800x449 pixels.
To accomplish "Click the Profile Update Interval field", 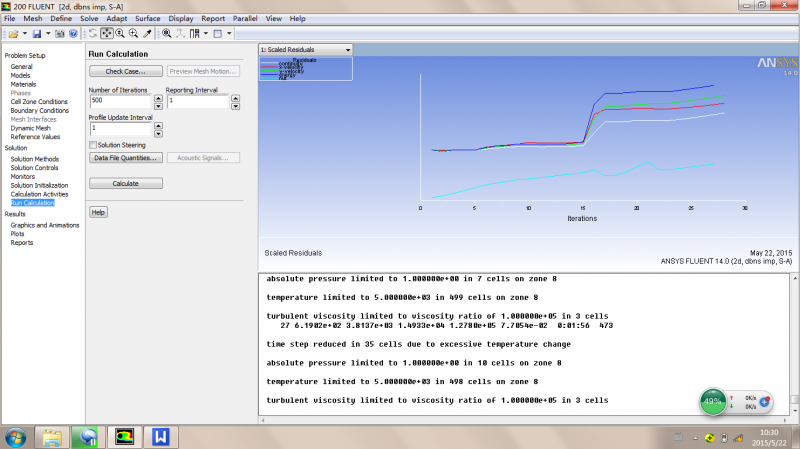I will [120, 129].
